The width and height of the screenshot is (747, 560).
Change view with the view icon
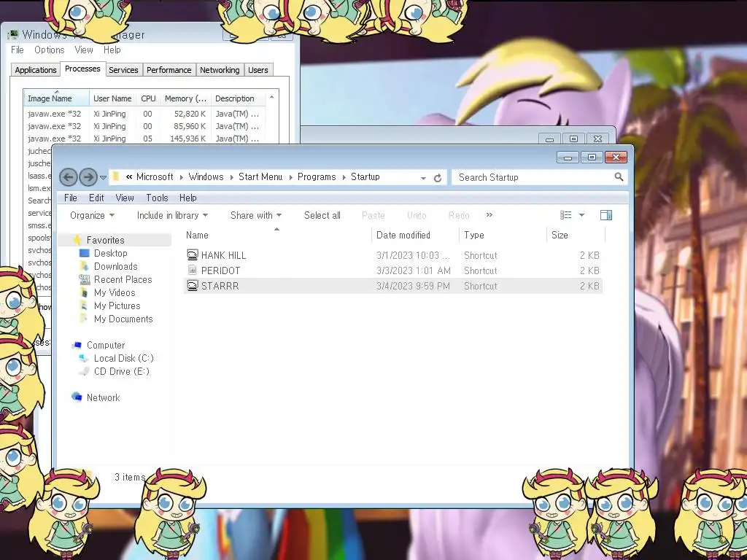565,215
